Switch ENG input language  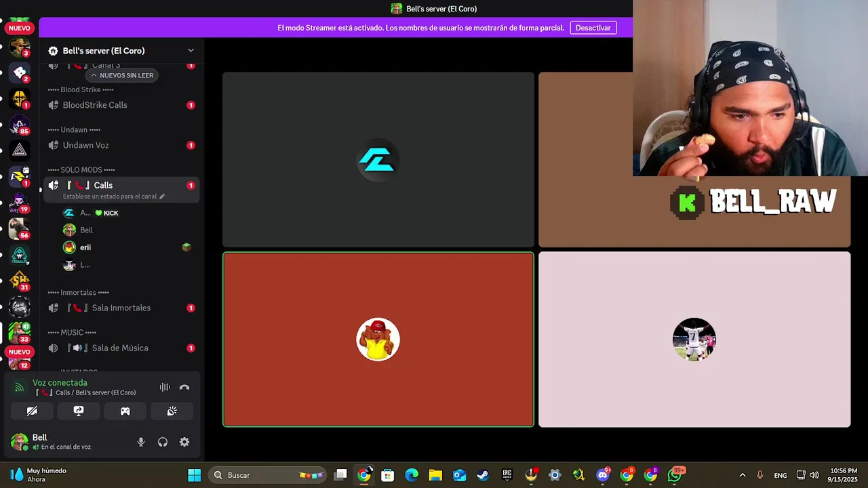[781, 475]
